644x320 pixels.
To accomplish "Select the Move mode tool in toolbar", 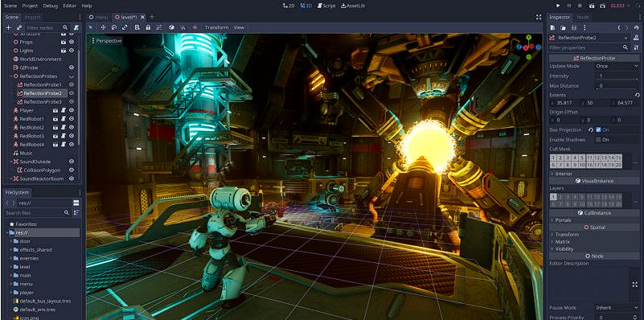I will 103,27.
